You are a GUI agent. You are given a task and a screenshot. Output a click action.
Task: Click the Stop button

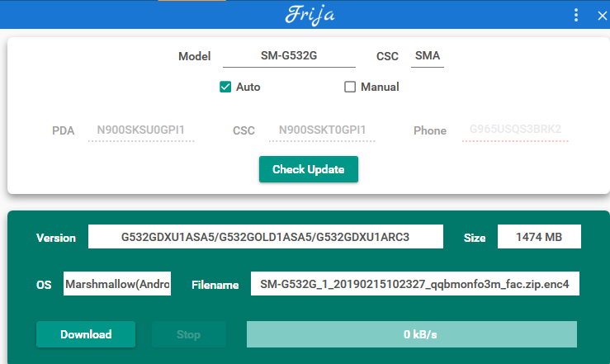(x=189, y=334)
